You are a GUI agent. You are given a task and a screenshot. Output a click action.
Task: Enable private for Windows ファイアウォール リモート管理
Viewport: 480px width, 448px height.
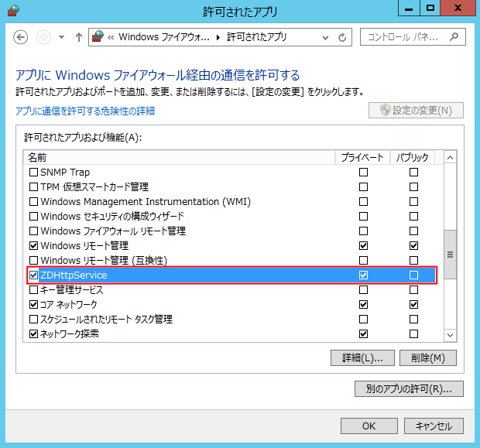(363, 231)
